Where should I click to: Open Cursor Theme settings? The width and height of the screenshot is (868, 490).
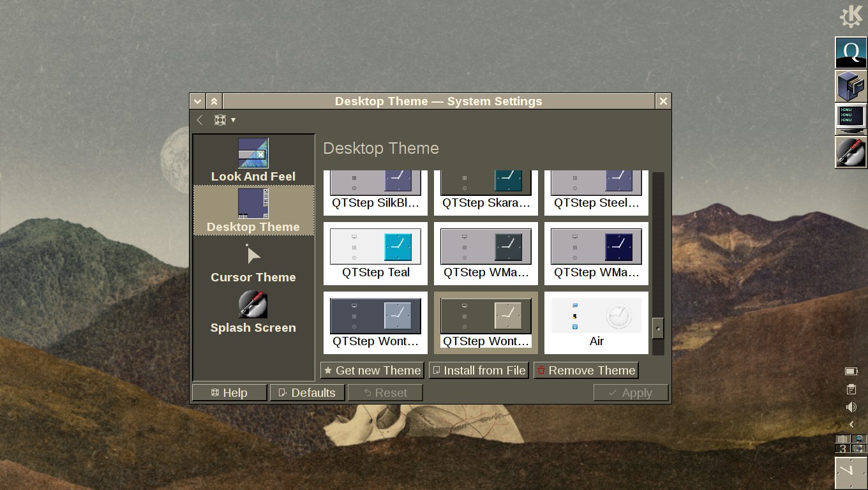(253, 262)
